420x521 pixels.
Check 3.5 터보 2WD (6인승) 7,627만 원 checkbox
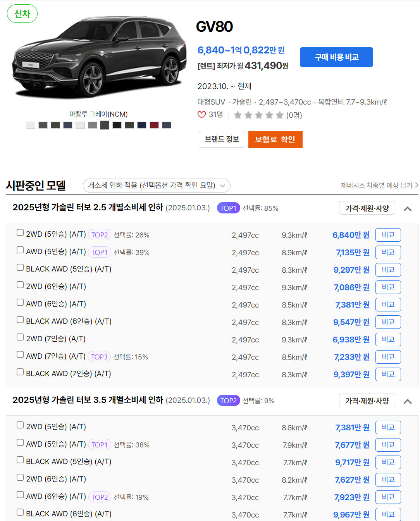click(x=20, y=477)
